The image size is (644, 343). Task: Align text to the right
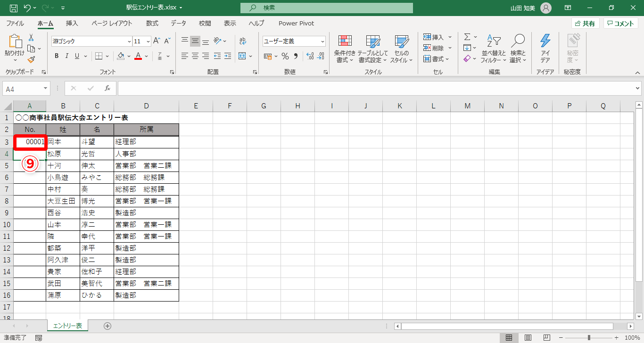[206, 56]
